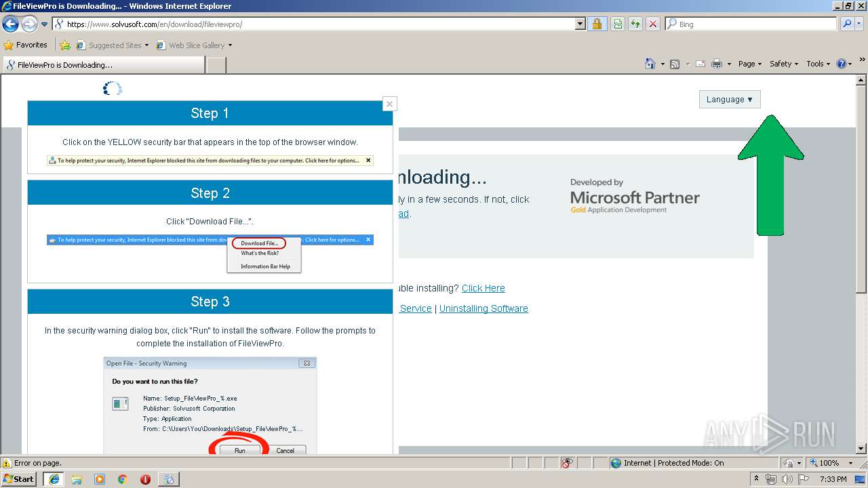Open a new blank tab

[216, 65]
